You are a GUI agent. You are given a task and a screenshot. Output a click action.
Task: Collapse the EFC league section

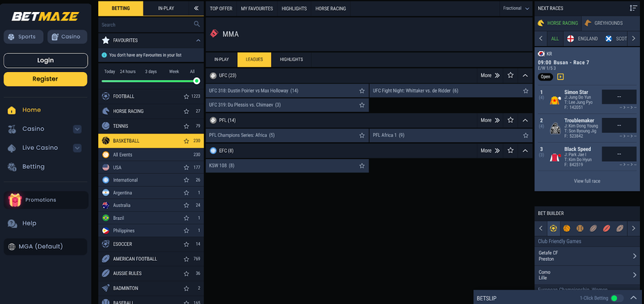coord(525,151)
